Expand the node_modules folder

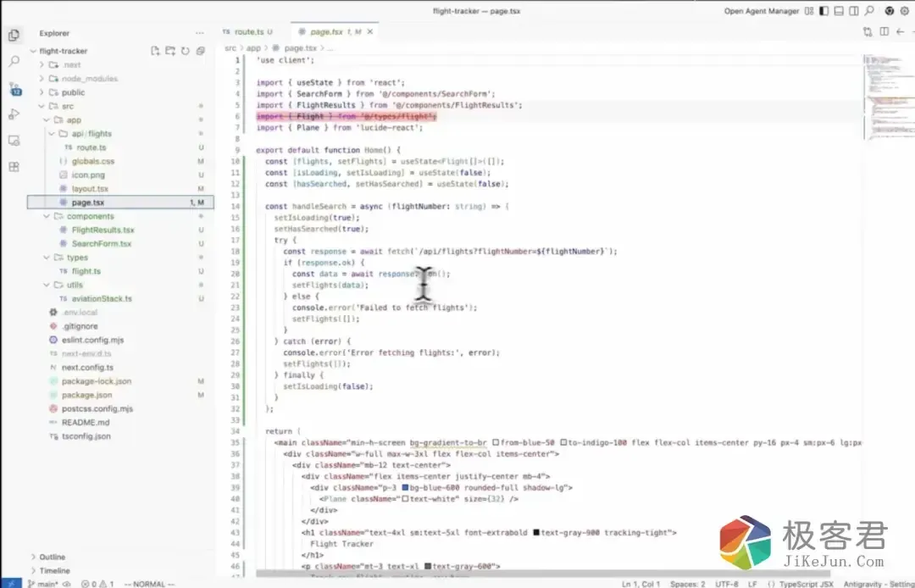pos(89,79)
